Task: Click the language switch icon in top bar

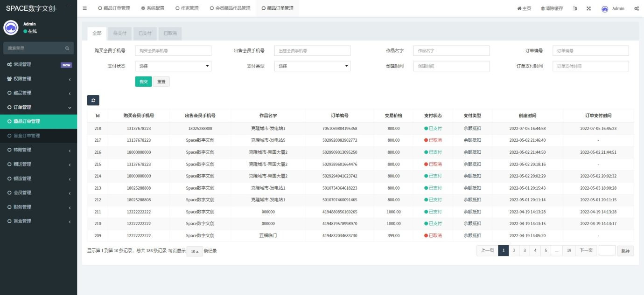Action: (575, 8)
